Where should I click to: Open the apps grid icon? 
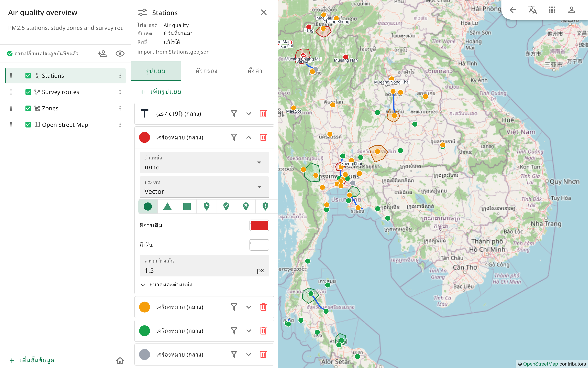[552, 10]
